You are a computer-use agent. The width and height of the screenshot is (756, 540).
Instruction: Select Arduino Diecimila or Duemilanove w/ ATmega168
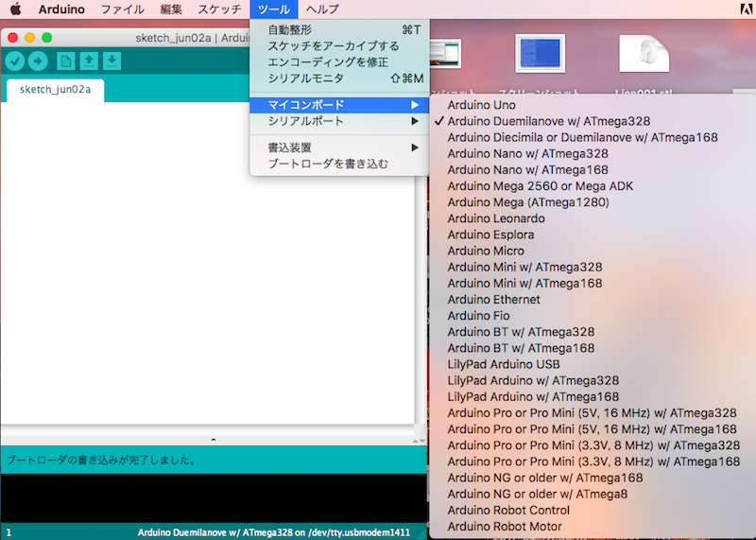[x=593, y=137]
